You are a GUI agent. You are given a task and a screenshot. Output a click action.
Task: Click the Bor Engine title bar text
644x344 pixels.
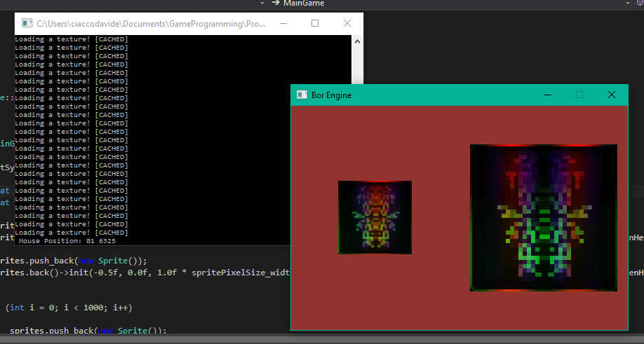tap(332, 95)
